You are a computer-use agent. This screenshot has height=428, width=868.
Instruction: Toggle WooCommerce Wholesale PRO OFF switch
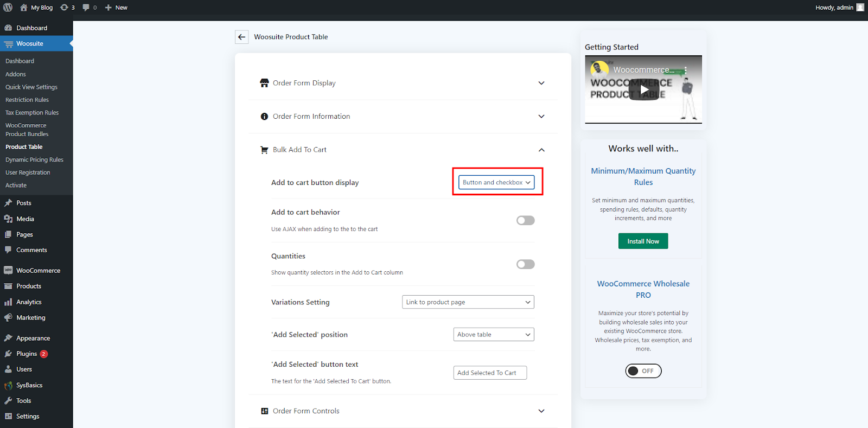click(643, 371)
